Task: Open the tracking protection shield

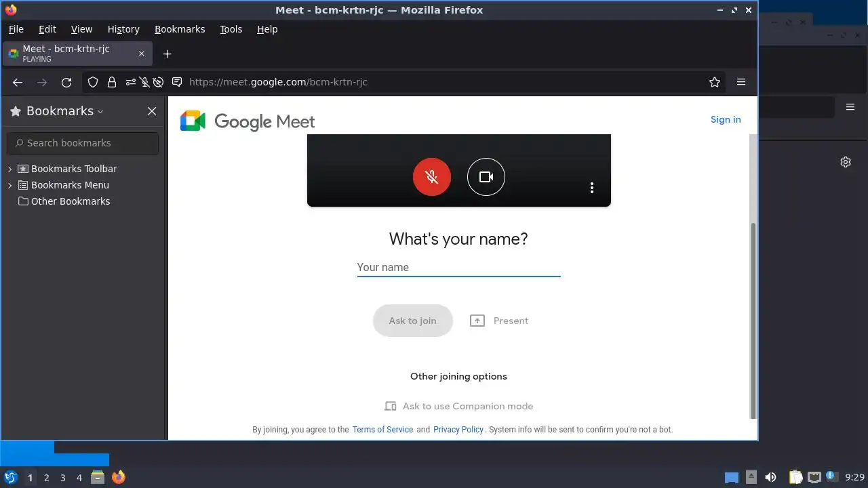Action: click(94, 82)
